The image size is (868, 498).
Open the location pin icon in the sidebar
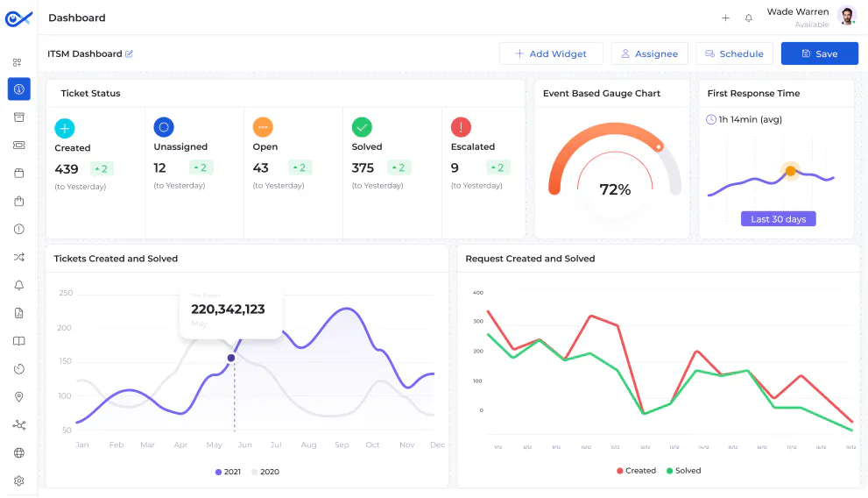[x=18, y=396]
